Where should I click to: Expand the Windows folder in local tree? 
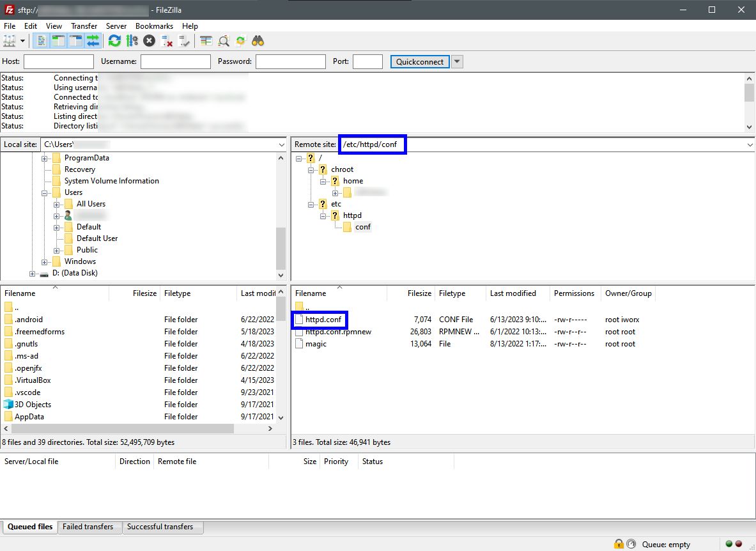click(44, 261)
